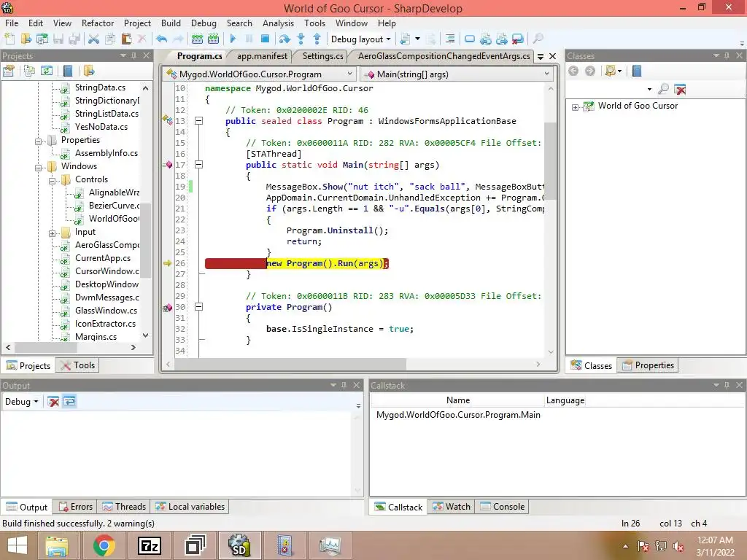Expand the Input folder in Projects tree
Viewport: 747px width, 560px height.
click(52, 233)
